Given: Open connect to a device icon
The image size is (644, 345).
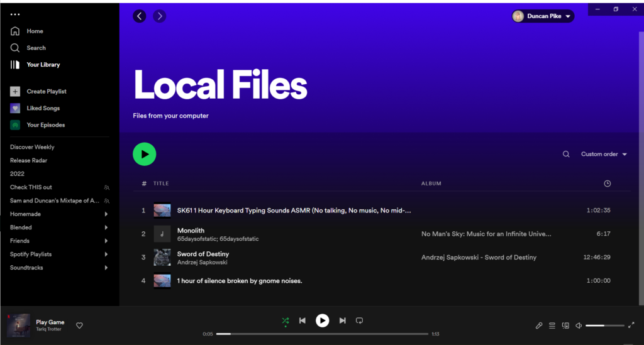Looking at the screenshot, I should [x=565, y=326].
